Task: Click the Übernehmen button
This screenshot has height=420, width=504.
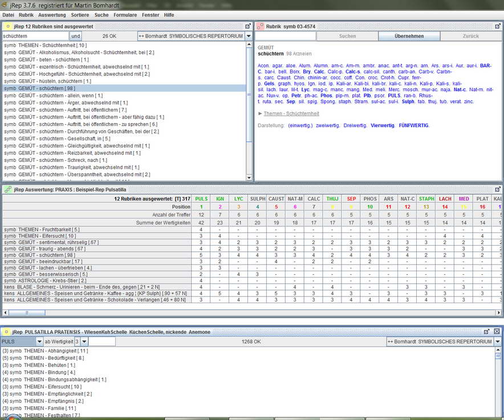Action: tap(409, 36)
